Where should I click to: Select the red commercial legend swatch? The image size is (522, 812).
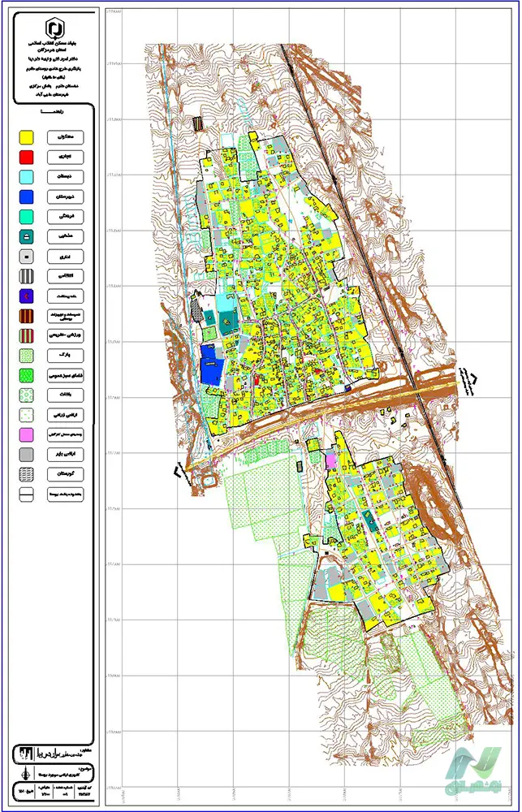pos(27,157)
